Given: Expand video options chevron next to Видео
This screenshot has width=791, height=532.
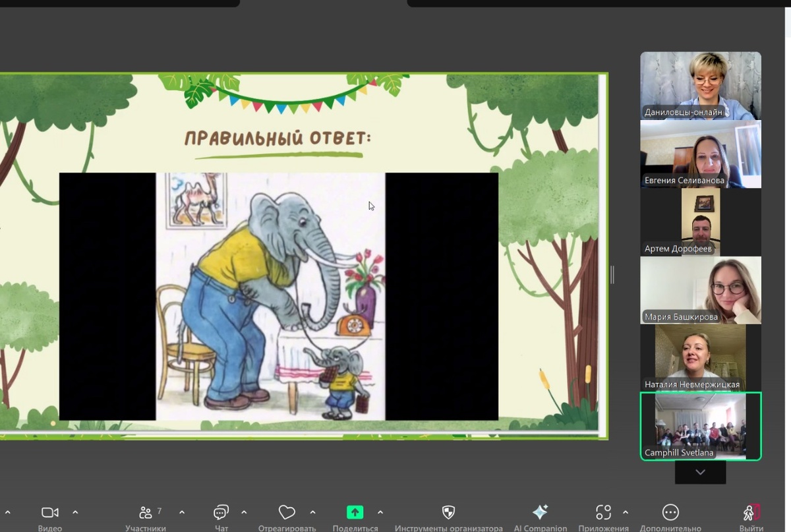Looking at the screenshot, I should coord(75,512).
